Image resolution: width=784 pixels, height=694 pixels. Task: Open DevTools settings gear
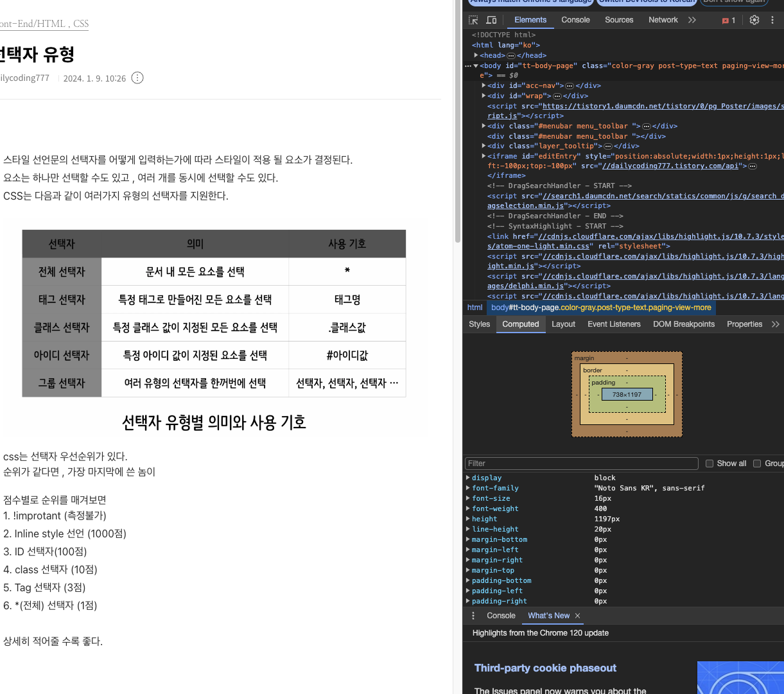tap(754, 20)
